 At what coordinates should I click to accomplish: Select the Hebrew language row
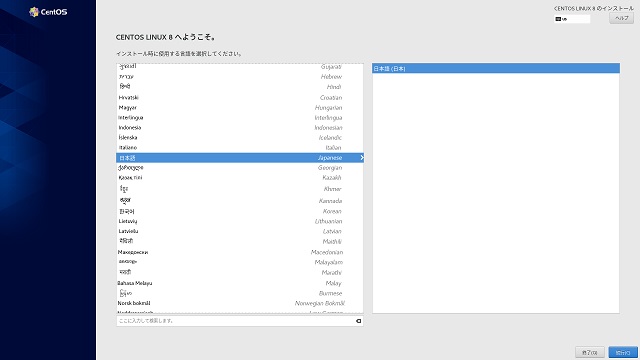click(x=240, y=77)
